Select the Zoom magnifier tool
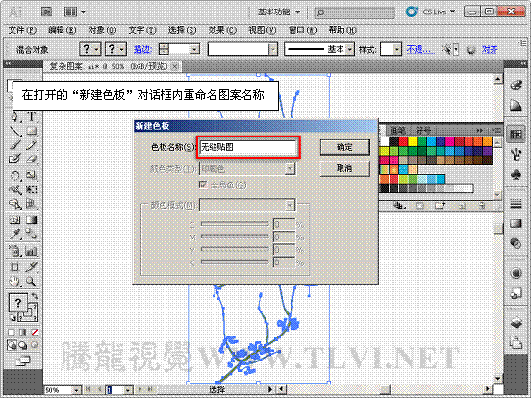Image resolution: width=532 pixels, height=398 pixels. tap(31, 282)
